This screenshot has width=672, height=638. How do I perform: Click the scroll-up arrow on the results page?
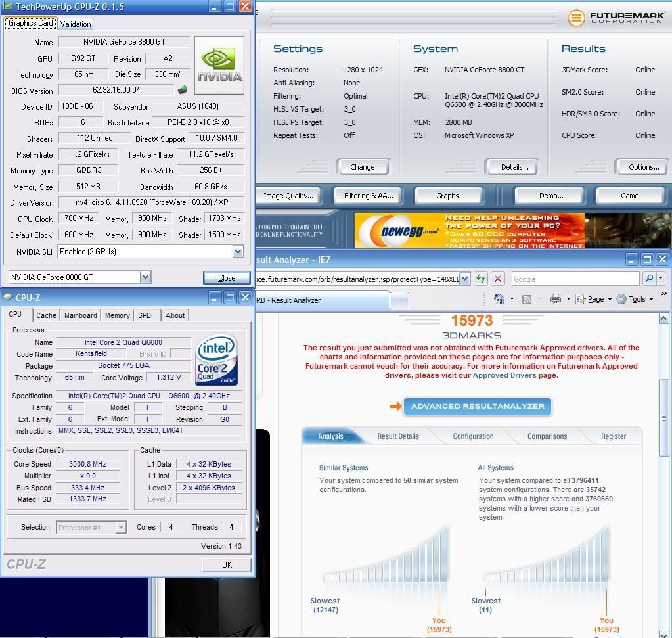pos(663,318)
